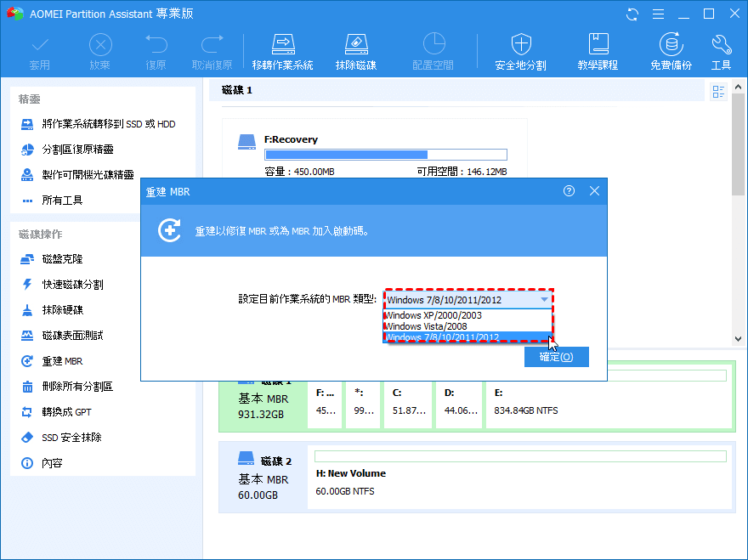Open help icon in 重建 MBR dialog
The width and height of the screenshot is (748, 560).
coord(569,191)
